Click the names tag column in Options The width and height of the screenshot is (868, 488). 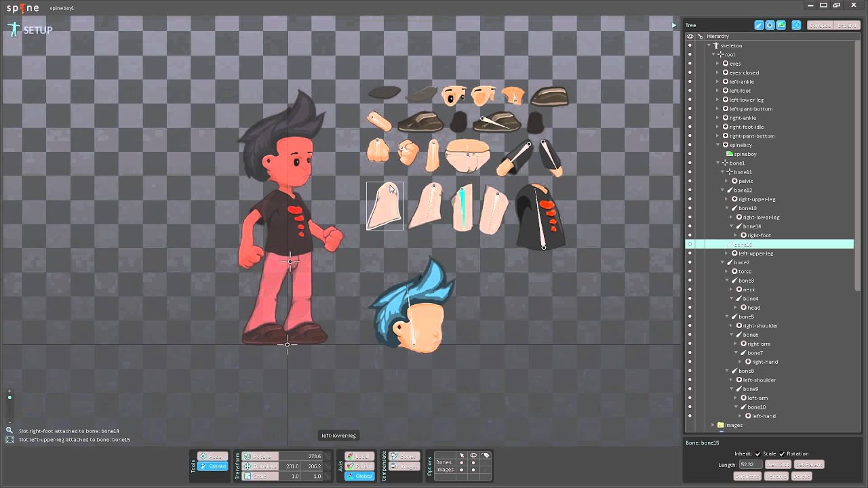click(486, 455)
